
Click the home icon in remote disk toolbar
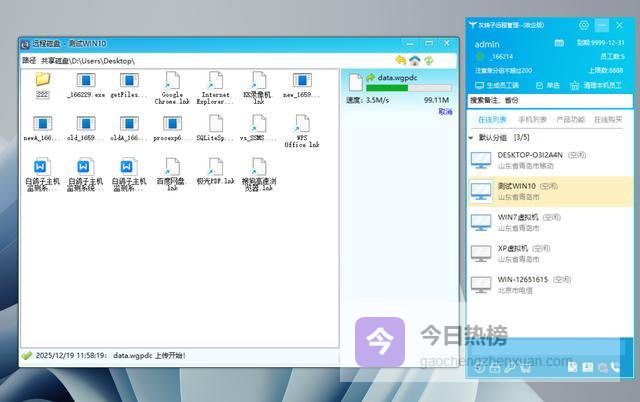415,60
